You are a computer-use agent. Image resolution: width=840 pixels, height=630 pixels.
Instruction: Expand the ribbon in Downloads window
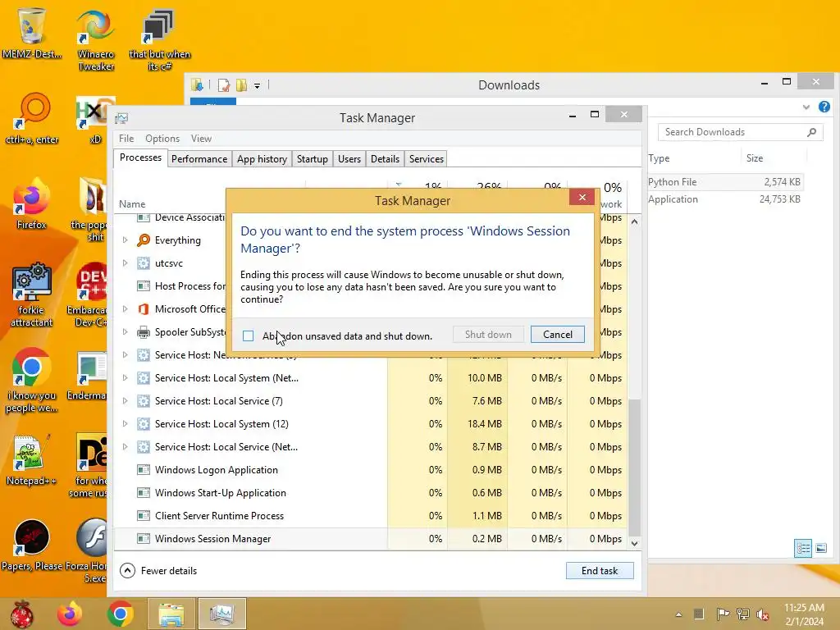click(x=806, y=107)
